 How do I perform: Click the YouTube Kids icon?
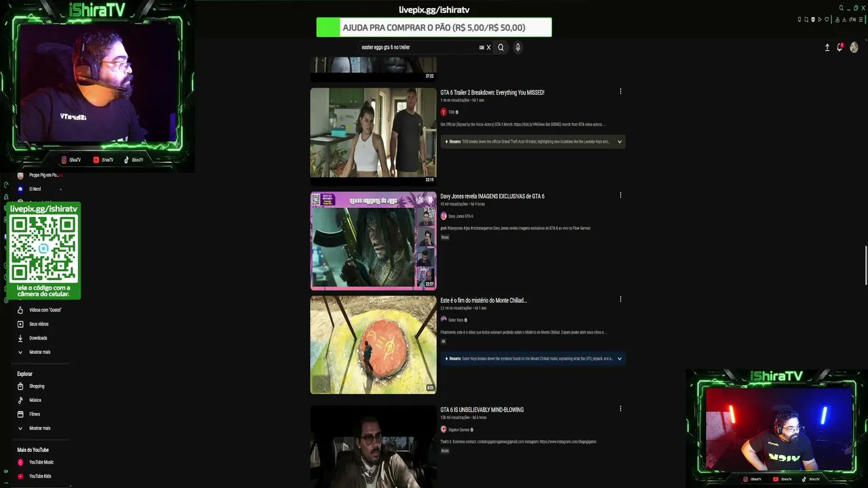coord(20,476)
